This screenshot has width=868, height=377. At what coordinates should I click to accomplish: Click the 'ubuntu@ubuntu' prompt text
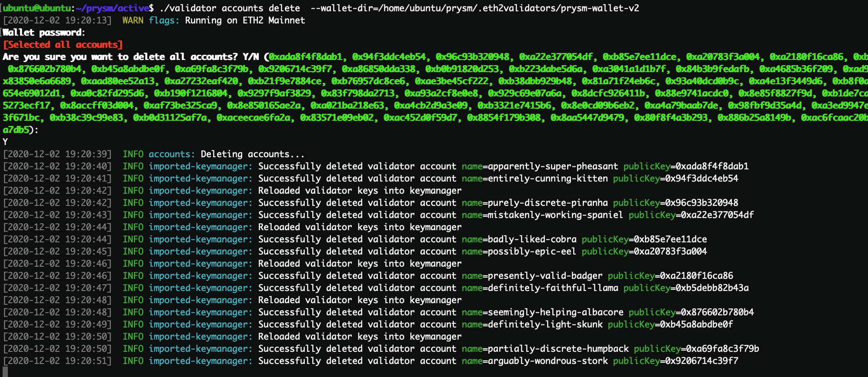37,8
